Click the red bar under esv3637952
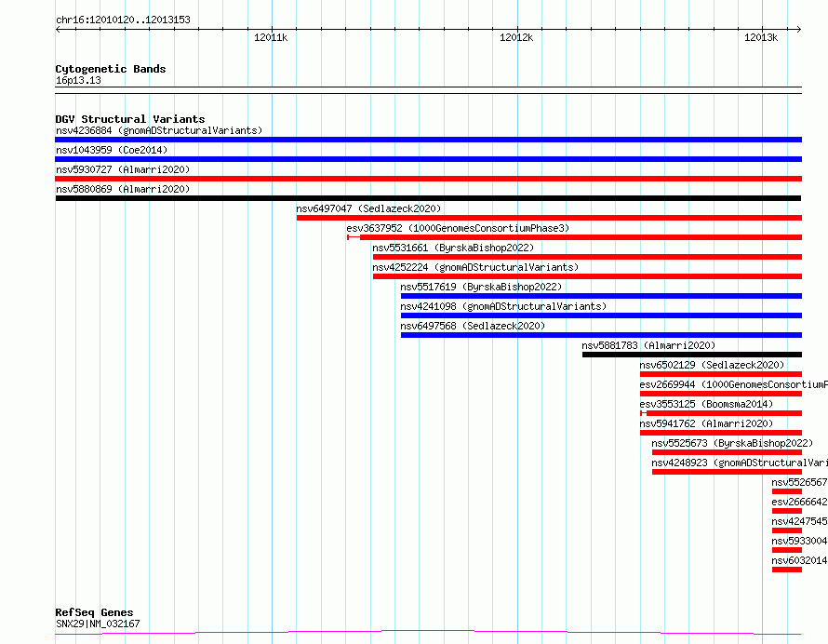Screen dimensions: 828x644 pos(575,237)
